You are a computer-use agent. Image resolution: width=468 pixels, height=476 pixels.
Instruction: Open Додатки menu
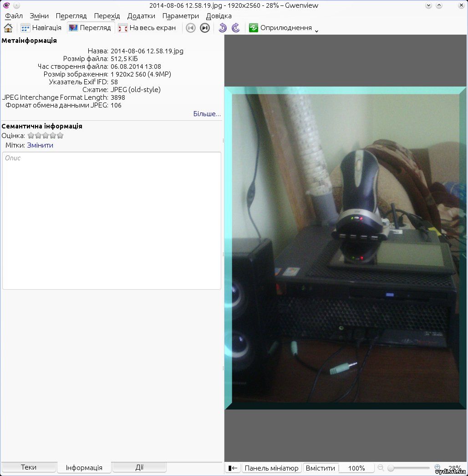[141, 16]
